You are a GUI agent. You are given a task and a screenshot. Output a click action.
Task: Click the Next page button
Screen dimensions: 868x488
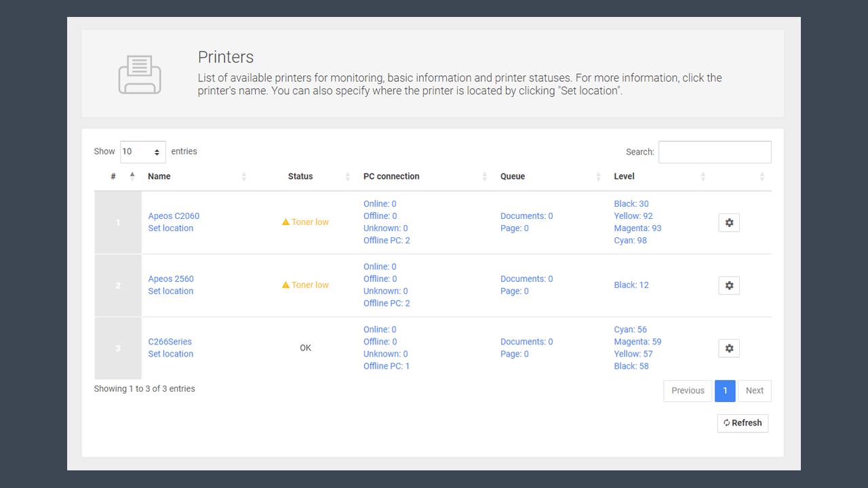coord(754,390)
